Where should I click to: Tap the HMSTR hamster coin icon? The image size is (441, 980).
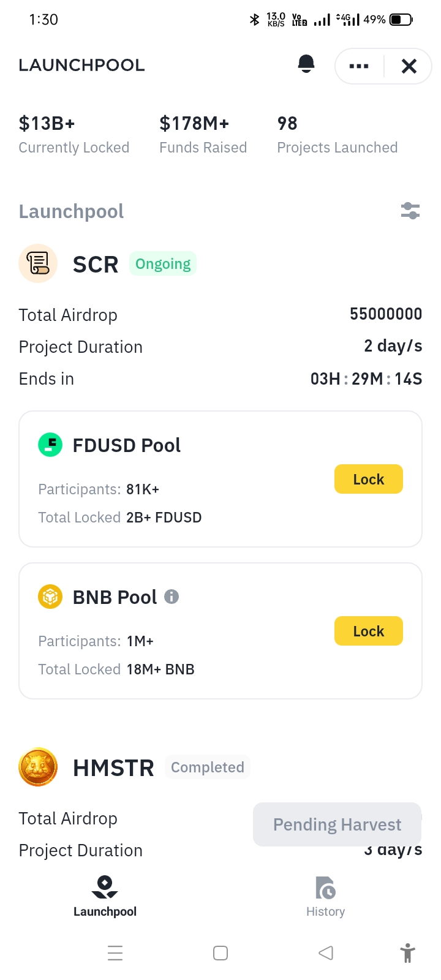click(38, 767)
